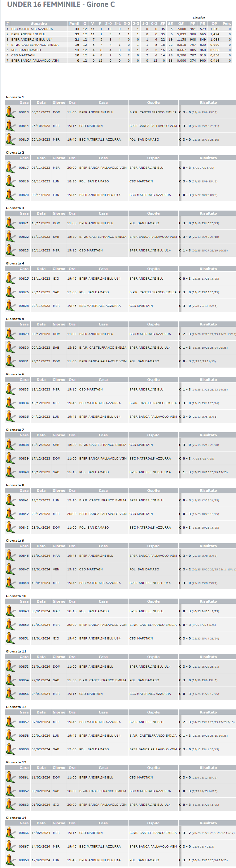
Task: Click the Squadra column header in standings
Action: pos(39,24)
